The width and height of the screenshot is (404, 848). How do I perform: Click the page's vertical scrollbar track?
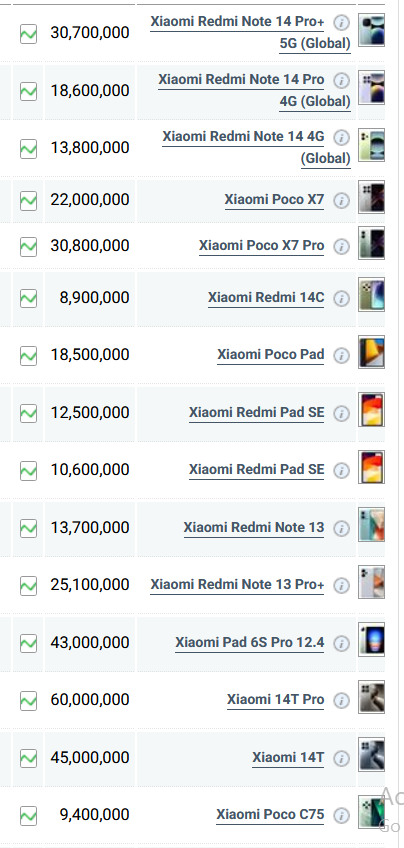click(400, 424)
